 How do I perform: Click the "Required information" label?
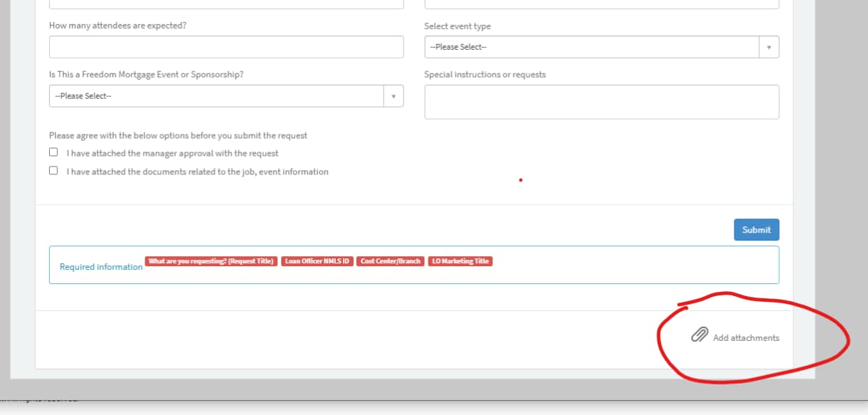pos(100,267)
